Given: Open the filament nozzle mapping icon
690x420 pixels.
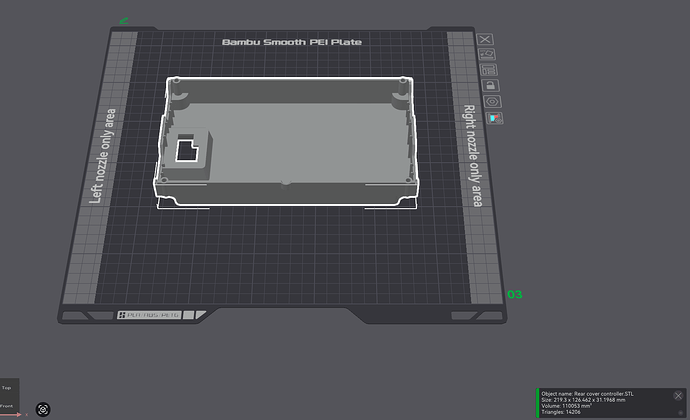Looking at the screenshot, I should [x=495, y=118].
